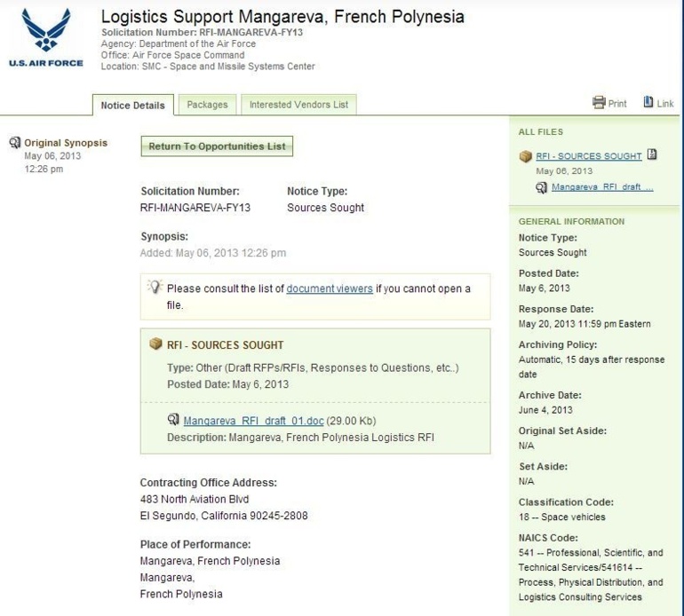The height and width of the screenshot is (616, 684).
Task: Click the file icon beside Mangareva_RFI_draft_01.doc
Action: pos(173,419)
